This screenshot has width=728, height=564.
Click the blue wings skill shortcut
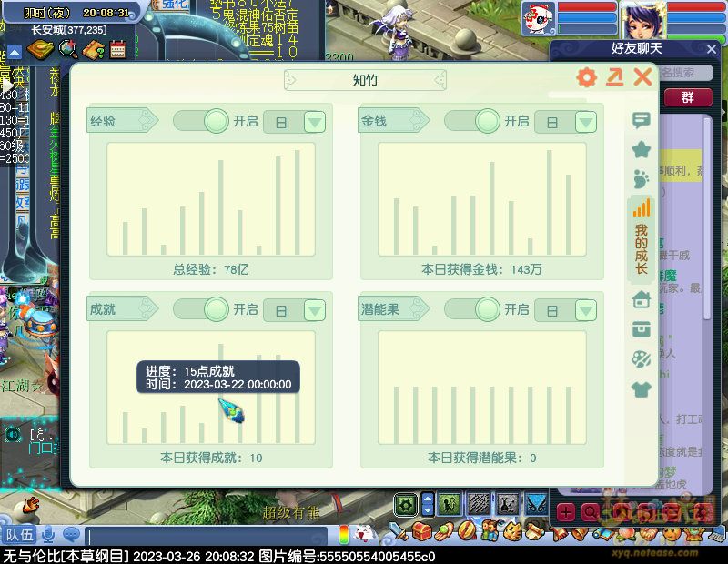click(x=536, y=505)
